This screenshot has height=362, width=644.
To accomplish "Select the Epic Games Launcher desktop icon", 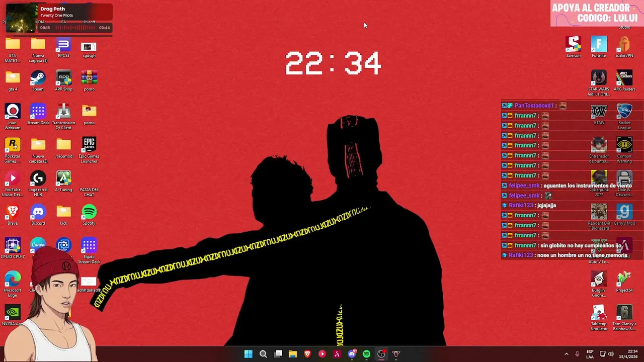I will point(89,150).
